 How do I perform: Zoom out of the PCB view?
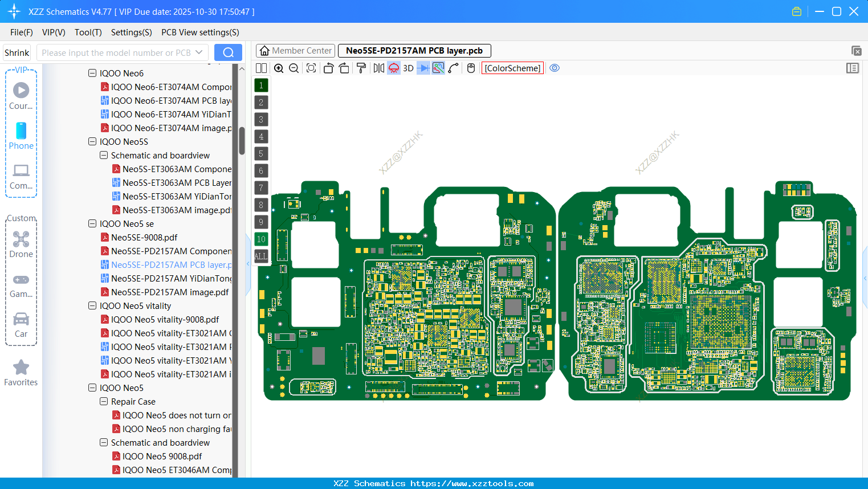294,68
